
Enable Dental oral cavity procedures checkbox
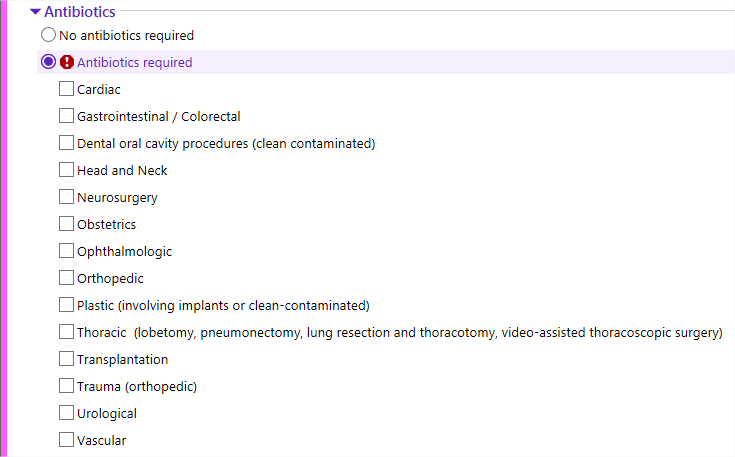66,143
